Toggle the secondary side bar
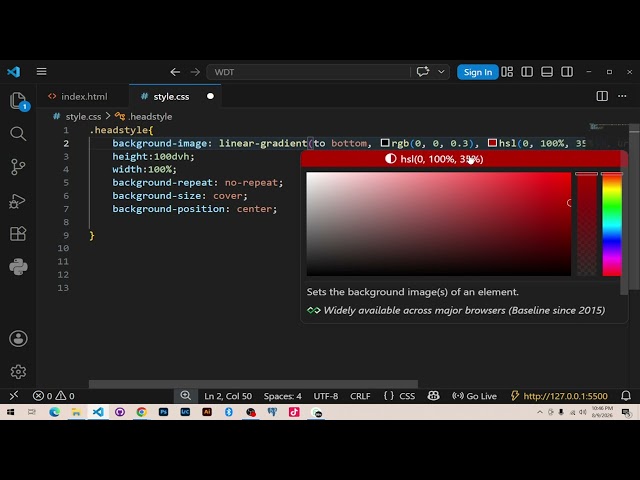This screenshot has height=480, width=640. pos(567,72)
